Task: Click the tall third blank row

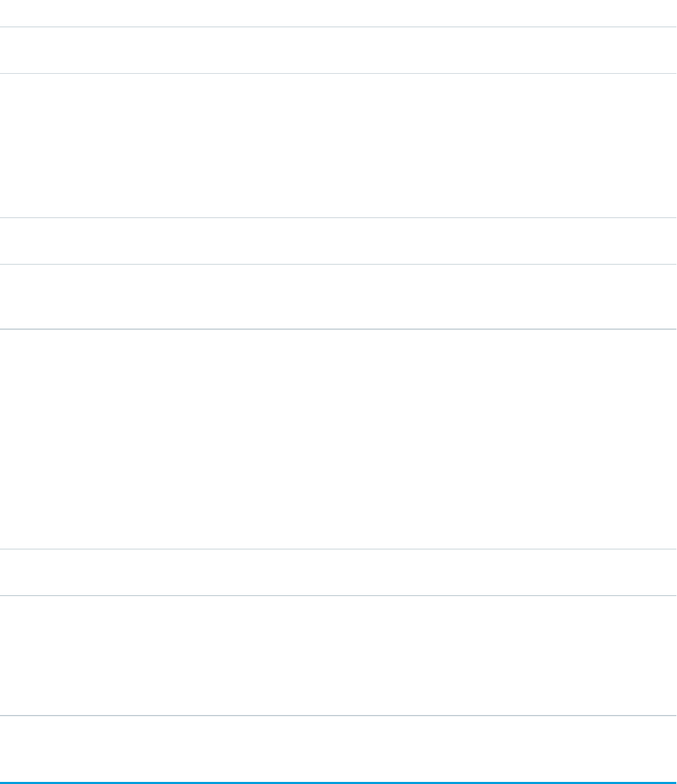Action: pyautogui.click(x=338, y=146)
